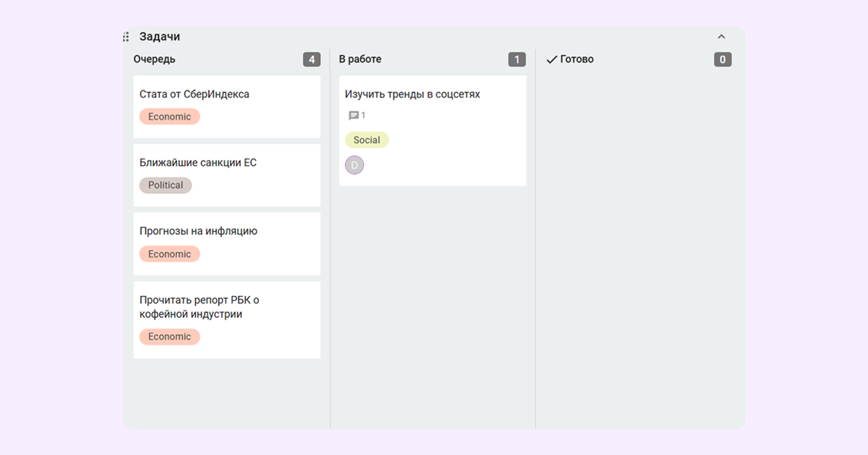
Task: Click the Готово count badge showing 0
Action: (722, 59)
